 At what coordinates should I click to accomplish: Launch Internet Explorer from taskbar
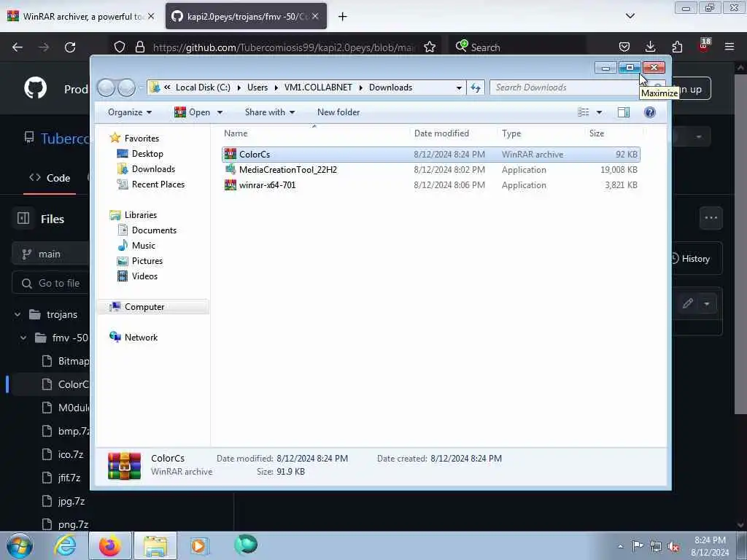65,545
